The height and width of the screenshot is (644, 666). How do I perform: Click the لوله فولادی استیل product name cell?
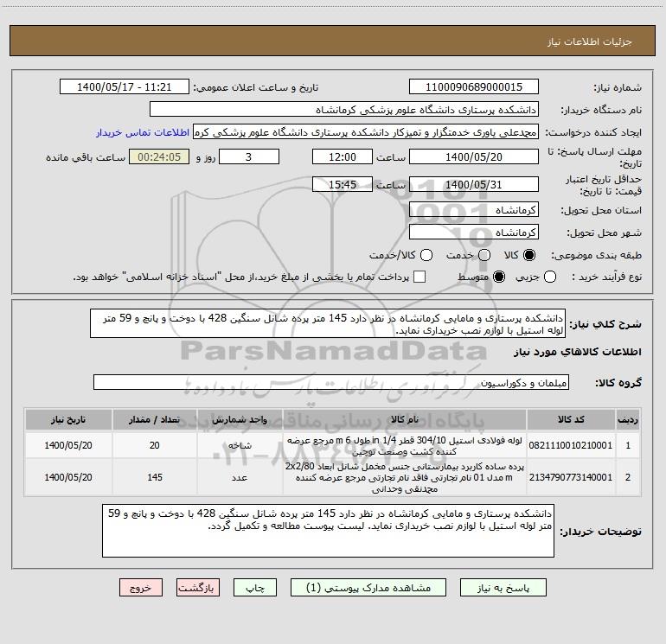pyautogui.click(x=405, y=445)
